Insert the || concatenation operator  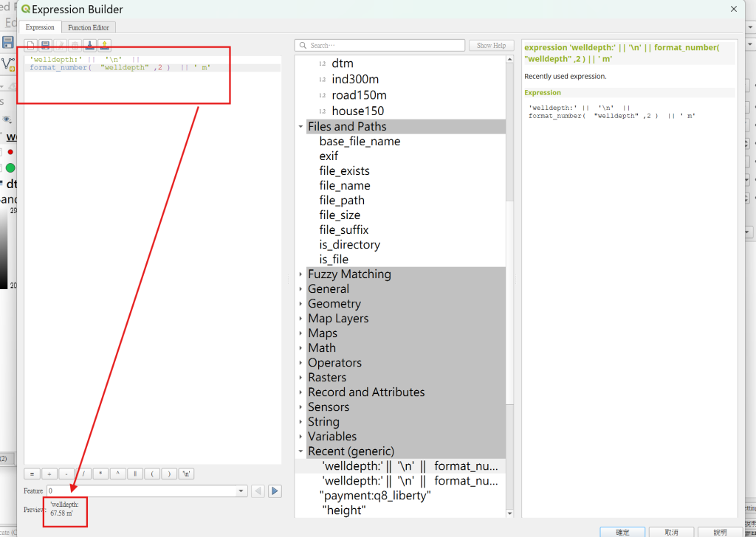pos(134,474)
